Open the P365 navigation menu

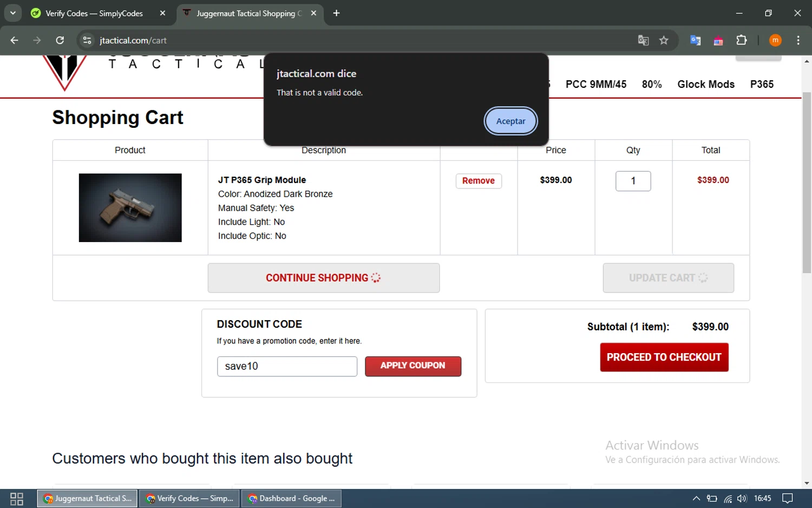click(x=762, y=84)
